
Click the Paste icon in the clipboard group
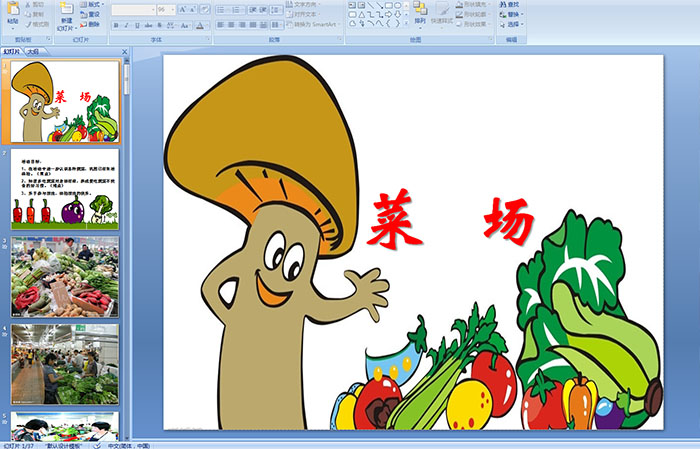pyautogui.click(x=11, y=14)
